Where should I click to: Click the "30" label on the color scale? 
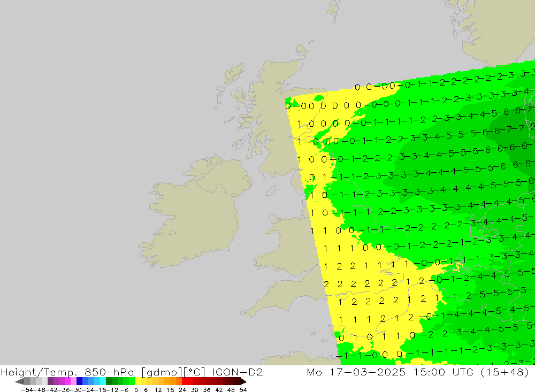195,390
